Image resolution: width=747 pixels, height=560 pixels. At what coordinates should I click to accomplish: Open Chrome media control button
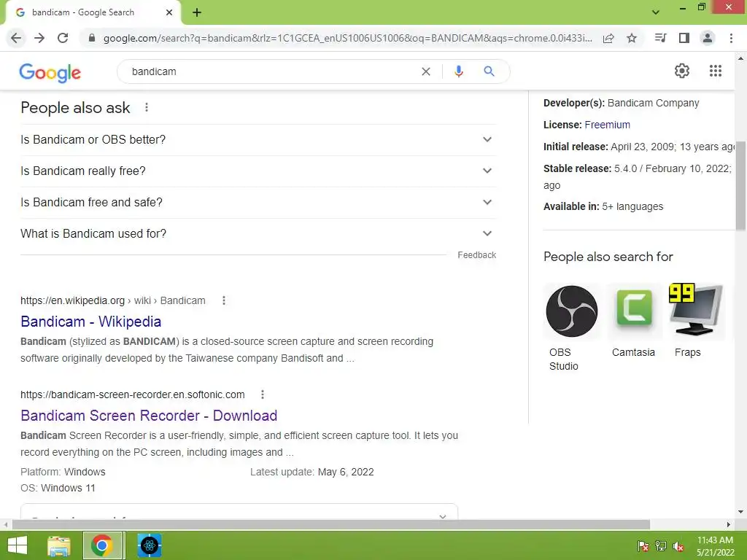(660, 38)
